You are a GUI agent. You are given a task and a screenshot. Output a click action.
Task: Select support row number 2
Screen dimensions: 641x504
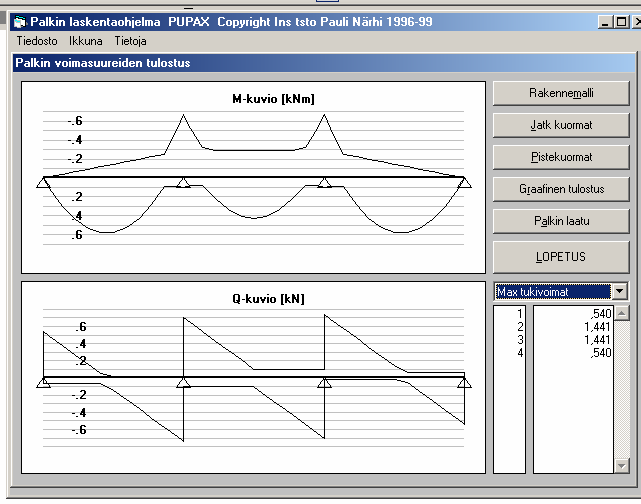[520, 327]
